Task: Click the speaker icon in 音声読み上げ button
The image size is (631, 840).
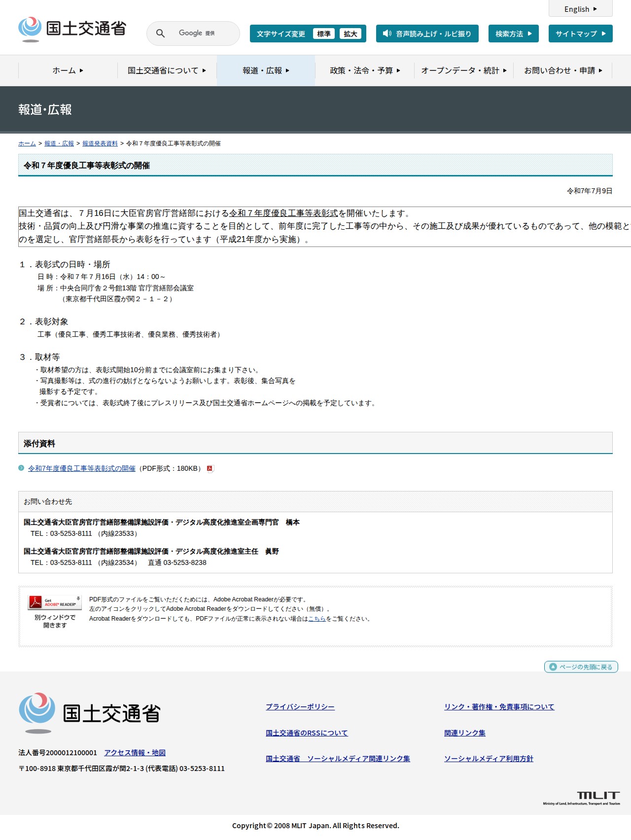Action: pyautogui.click(x=387, y=34)
